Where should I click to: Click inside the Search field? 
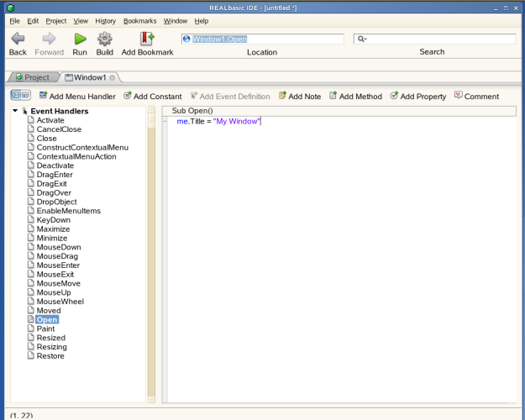(434, 39)
